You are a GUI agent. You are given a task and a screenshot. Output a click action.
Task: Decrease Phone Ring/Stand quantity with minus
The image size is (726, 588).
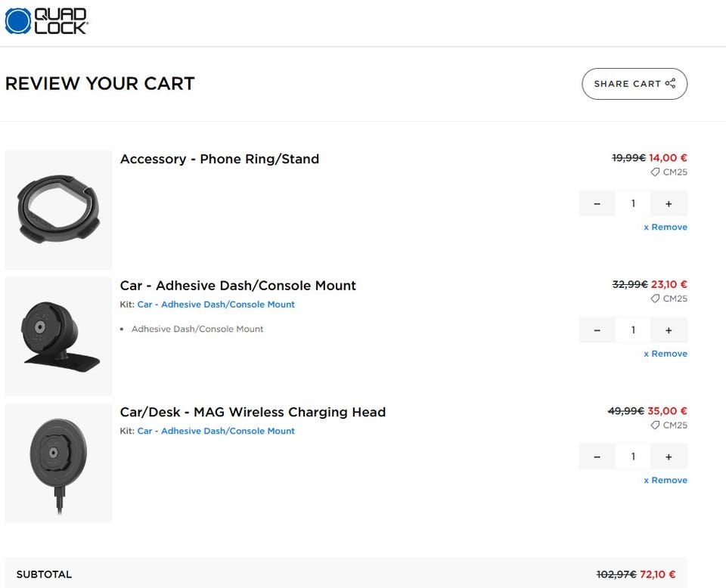(597, 203)
